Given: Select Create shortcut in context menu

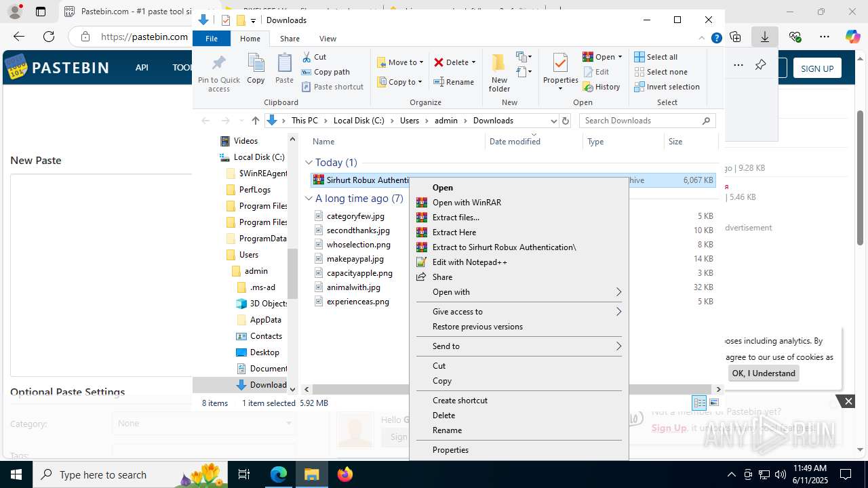Looking at the screenshot, I should click(x=519, y=401).
